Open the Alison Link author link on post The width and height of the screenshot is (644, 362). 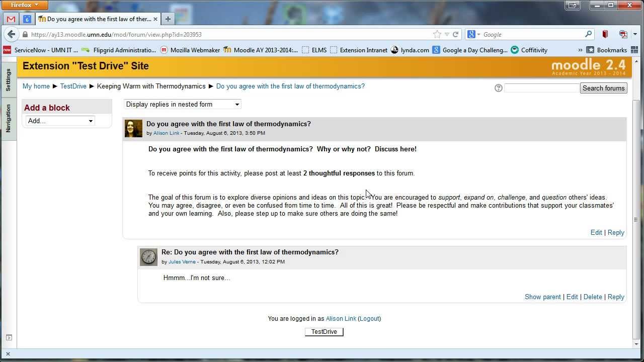(x=167, y=133)
